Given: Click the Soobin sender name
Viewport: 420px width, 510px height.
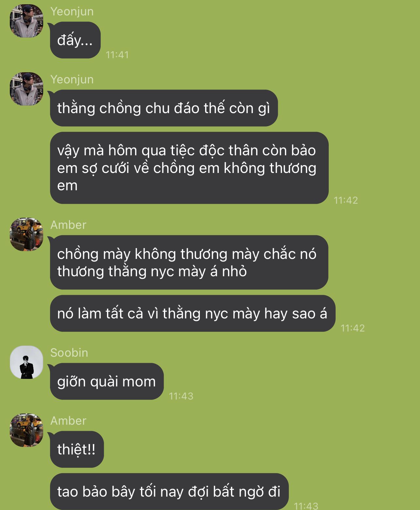Looking at the screenshot, I should coord(69,353).
